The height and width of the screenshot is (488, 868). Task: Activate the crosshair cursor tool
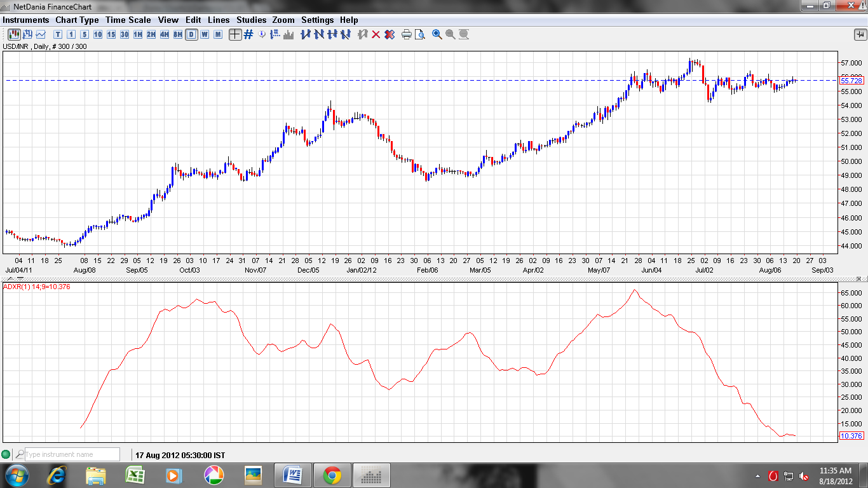pyautogui.click(x=236, y=35)
